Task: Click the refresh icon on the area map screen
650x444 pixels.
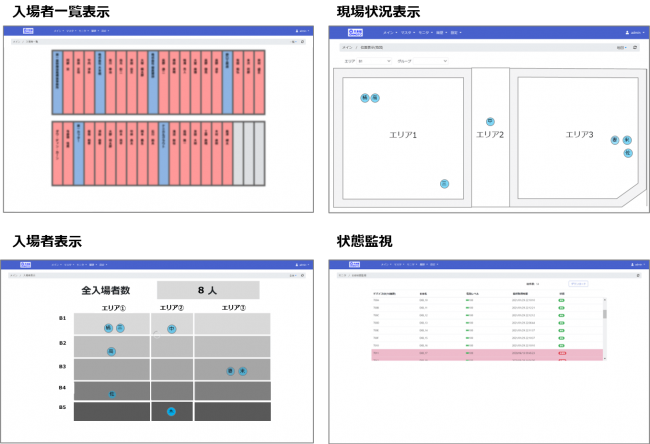Action: click(636, 47)
